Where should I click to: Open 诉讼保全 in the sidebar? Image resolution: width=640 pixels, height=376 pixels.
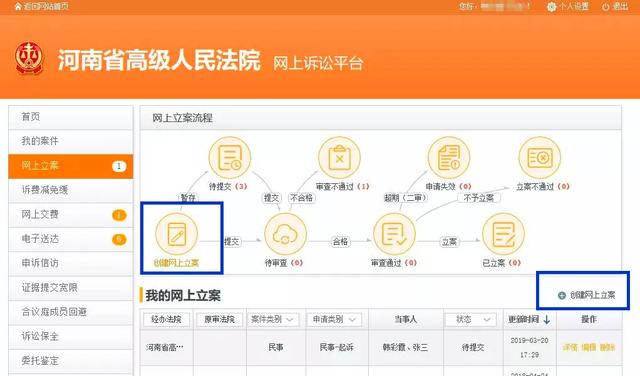pos(71,336)
